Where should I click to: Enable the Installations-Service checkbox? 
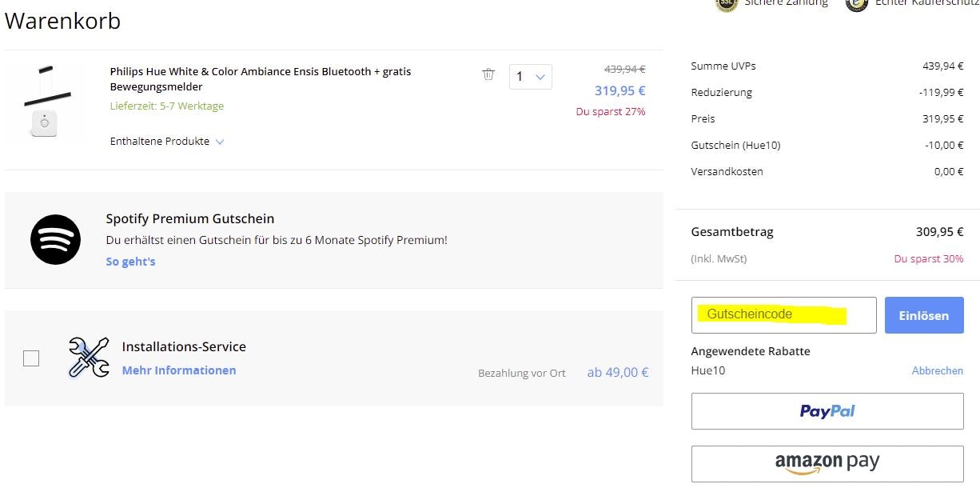click(x=31, y=358)
